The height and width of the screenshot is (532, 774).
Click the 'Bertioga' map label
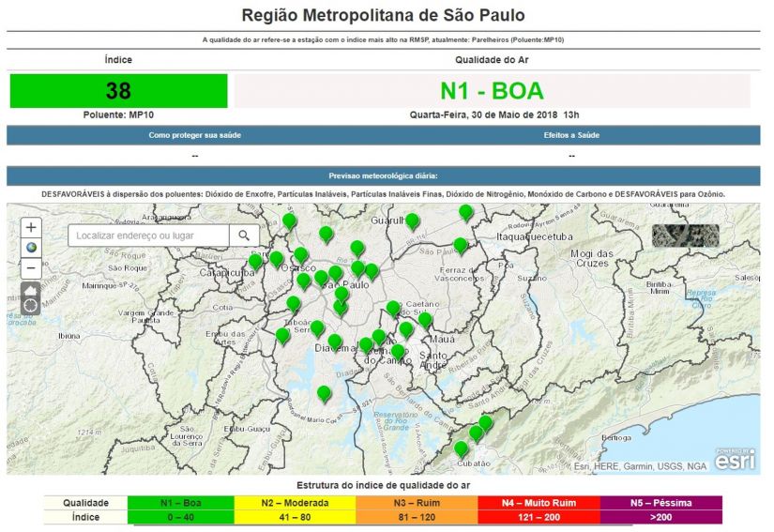tap(616, 438)
